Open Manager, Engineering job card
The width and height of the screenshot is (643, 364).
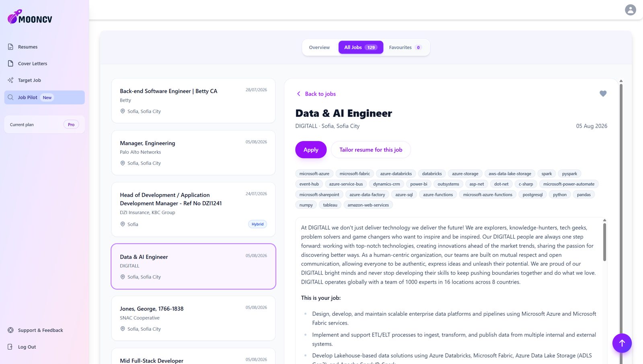[193, 153]
